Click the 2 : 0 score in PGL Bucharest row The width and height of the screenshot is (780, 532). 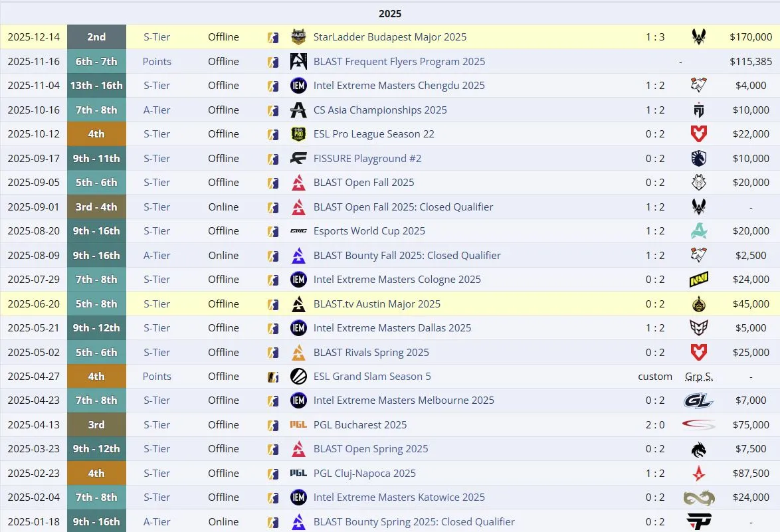(x=654, y=424)
